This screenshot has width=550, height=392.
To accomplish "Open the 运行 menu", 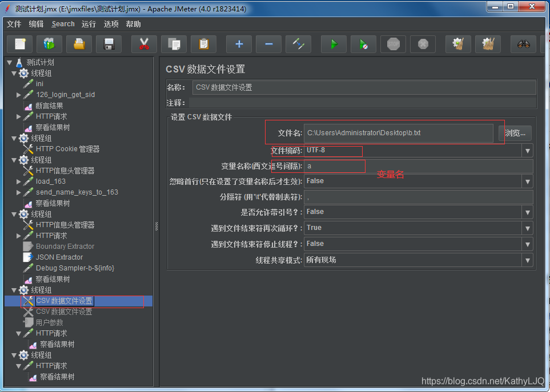I will [89, 24].
